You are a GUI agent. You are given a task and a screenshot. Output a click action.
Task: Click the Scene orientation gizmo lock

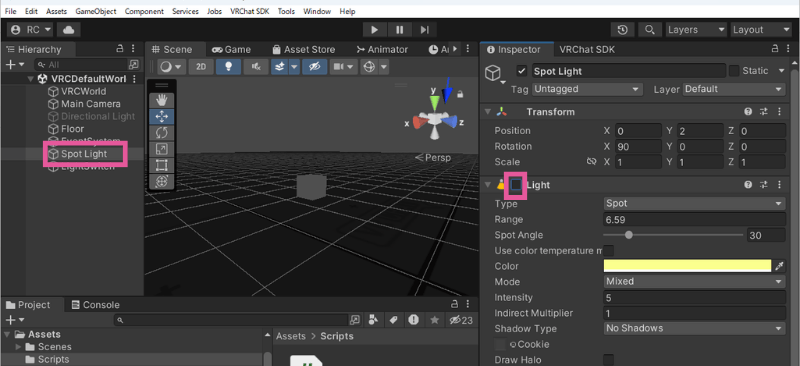click(460, 94)
